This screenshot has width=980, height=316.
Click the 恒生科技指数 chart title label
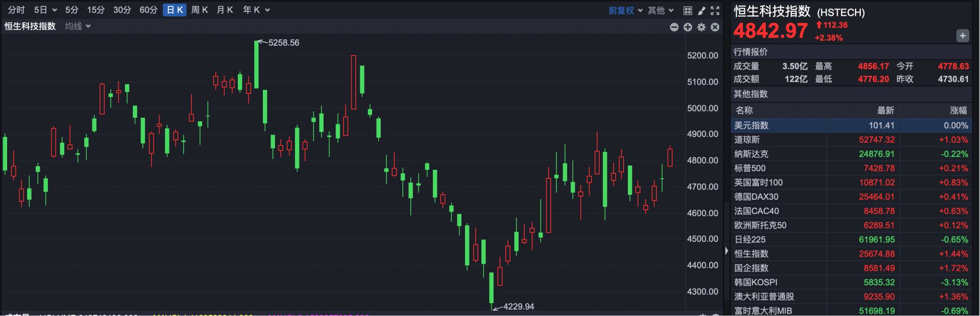(x=30, y=26)
